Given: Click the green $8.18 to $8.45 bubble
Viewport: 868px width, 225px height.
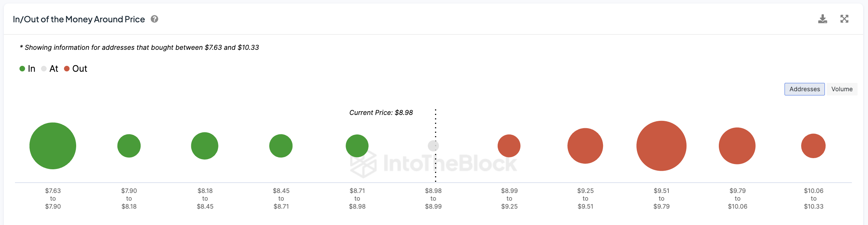Looking at the screenshot, I should point(205,146).
